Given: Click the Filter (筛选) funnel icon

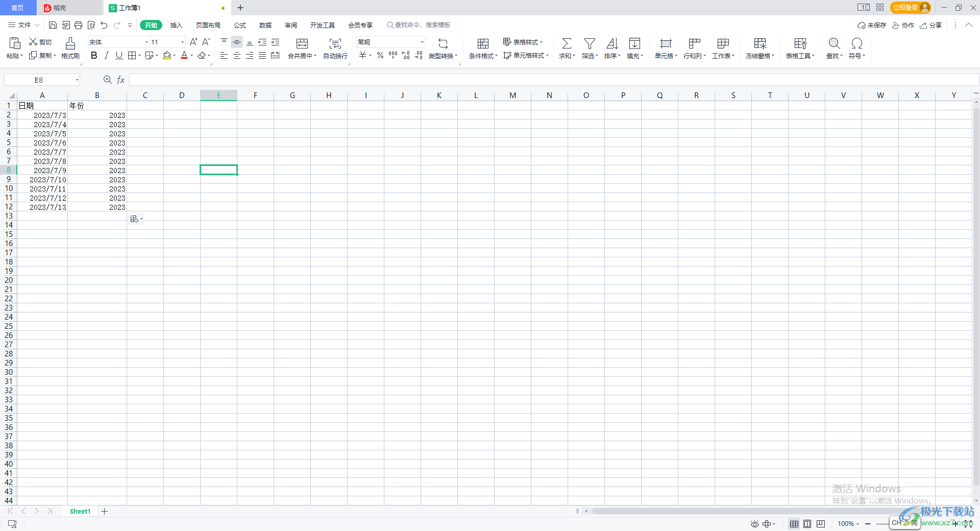Looking at the screenshot, I should click(590, 43).
